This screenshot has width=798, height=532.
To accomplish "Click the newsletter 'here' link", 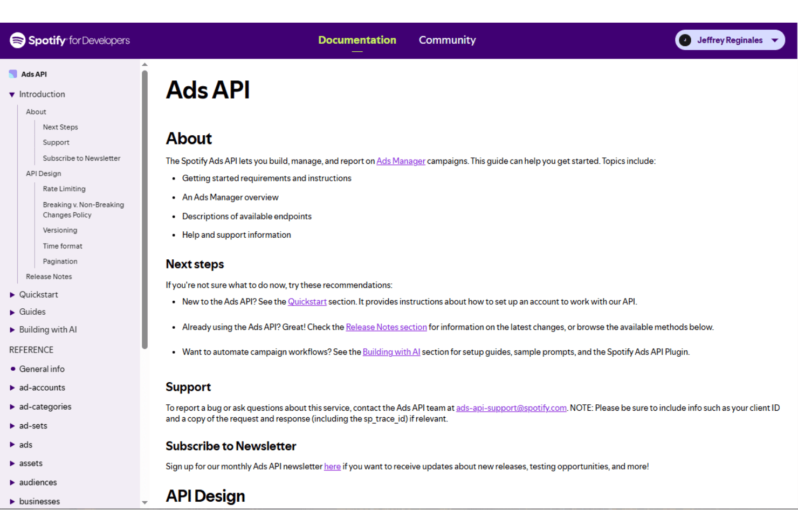I will click(x=332, y=467).
